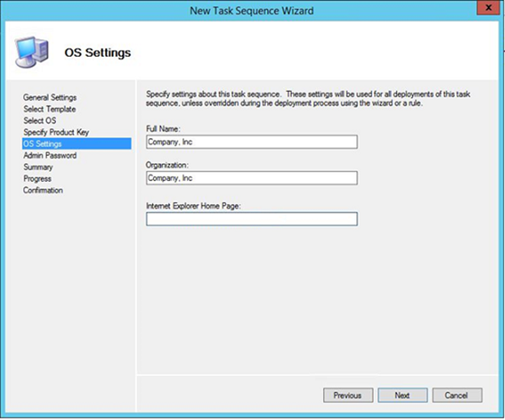The image size is (505, 420).
Task: Click Next to continue the wizard
Action: (x=402, y=396)
